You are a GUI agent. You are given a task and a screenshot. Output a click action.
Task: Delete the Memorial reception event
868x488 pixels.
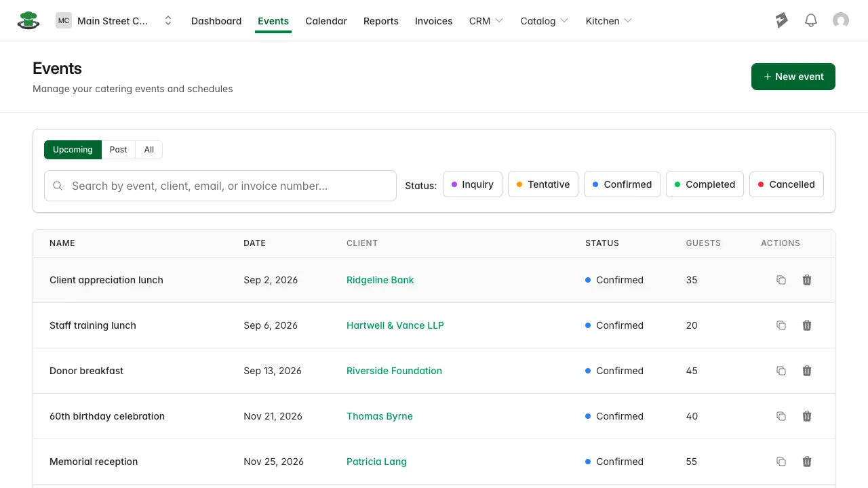pos(807,462)
